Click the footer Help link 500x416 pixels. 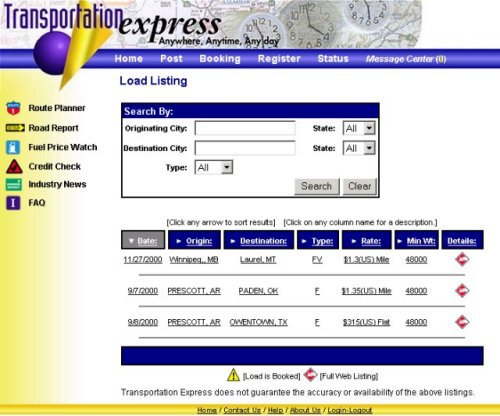click(275, 410)
